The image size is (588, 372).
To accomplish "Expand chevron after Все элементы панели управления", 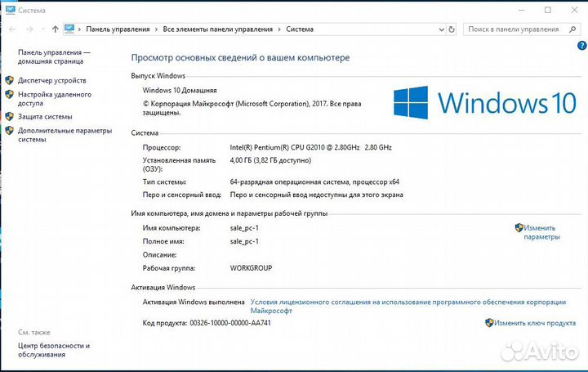I will (279, 29).
